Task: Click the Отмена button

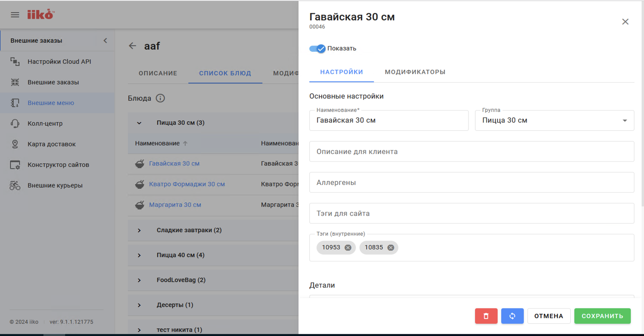Action: (x=548, y=316)
